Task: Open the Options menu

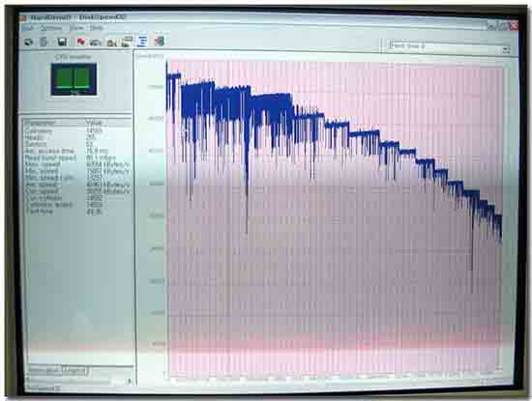Action: 51,28
